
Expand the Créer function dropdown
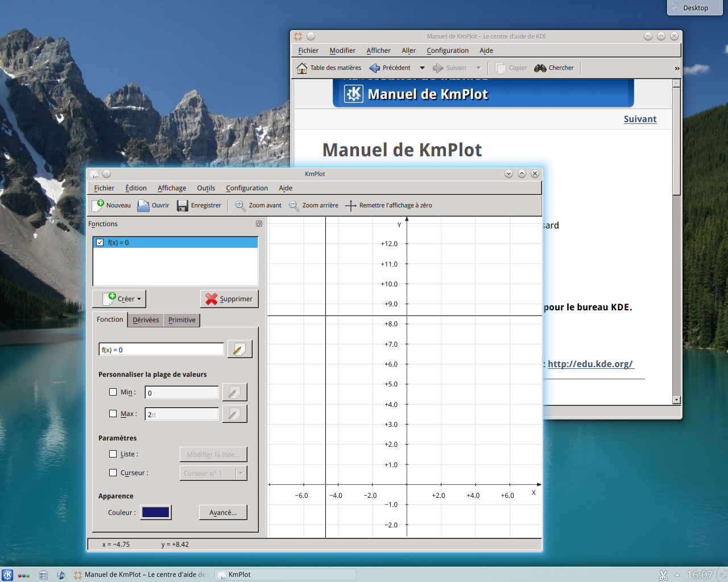point(119,298)
